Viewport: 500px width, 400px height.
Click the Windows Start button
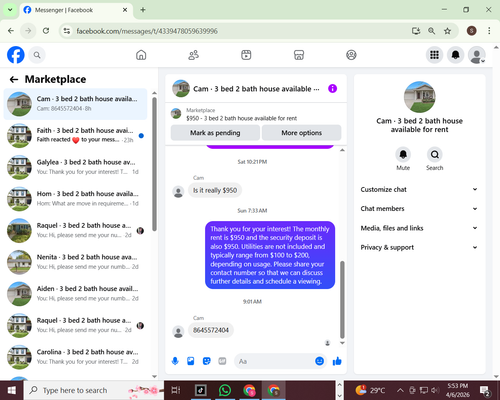[x=12, y=390]
